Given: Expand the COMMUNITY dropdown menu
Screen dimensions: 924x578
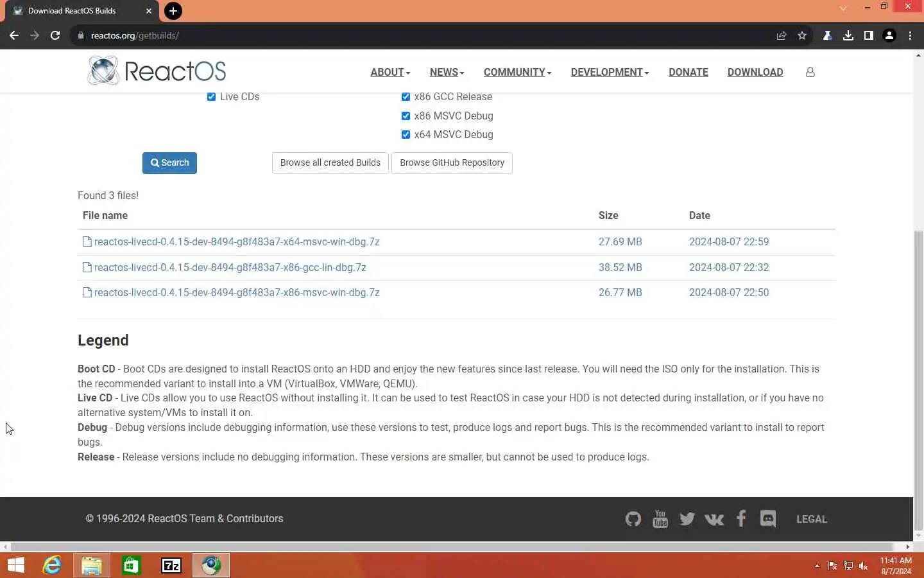Looking at the screenshot, I should (x=518, y=72).
